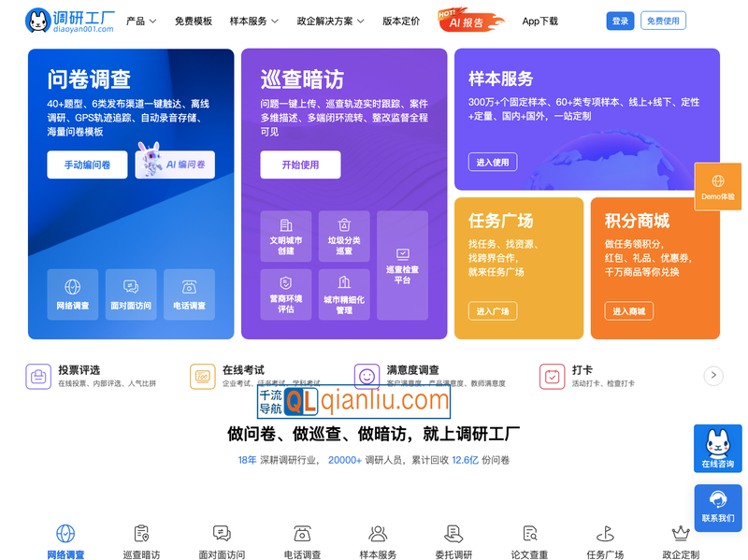Click the 免费使用 signup button
Viewport: 748px width, 560px height.
664,20
